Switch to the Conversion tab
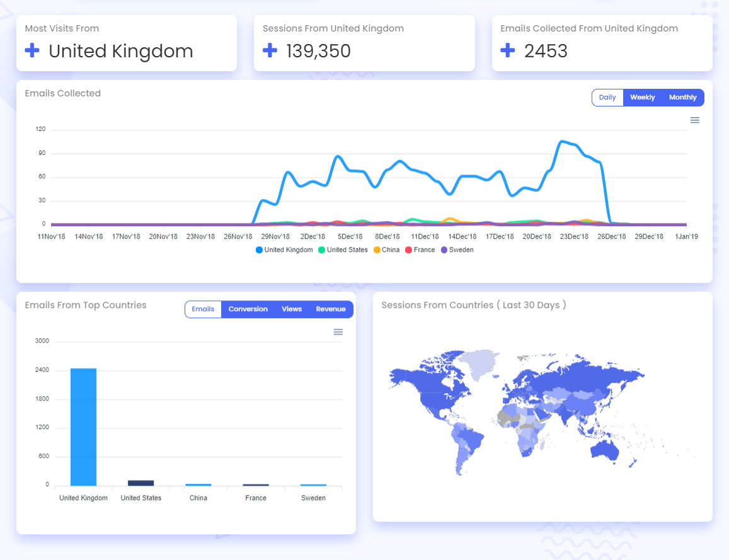 (x=248, y=309)
